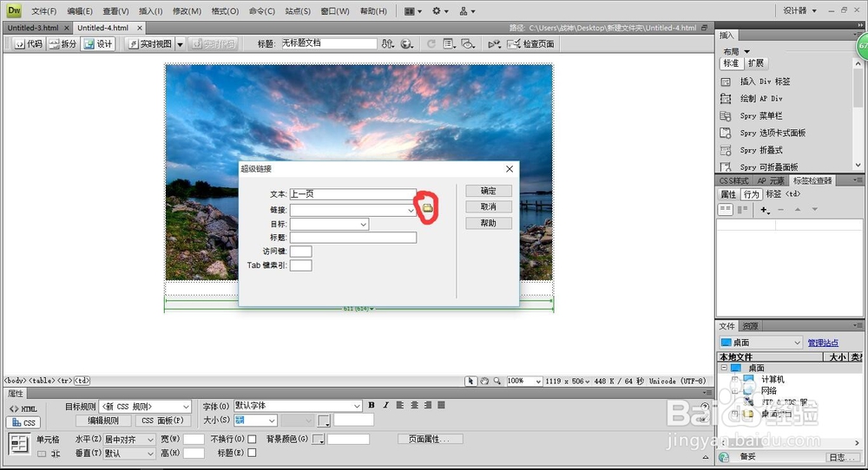Align text left in Properties panel
This screenshot has width=868, height=470.
(400, 405)
